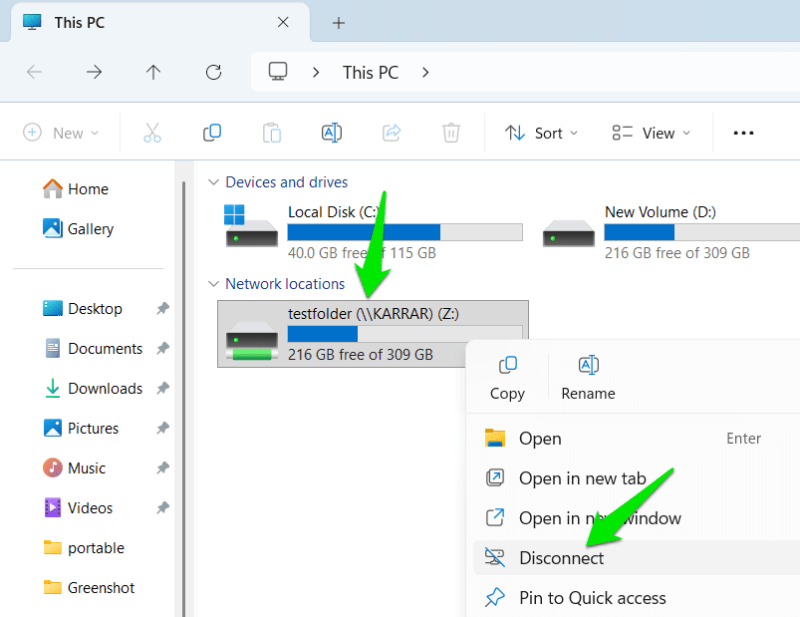Cut the selected item using scissors icon
The image size is (800, 617).
click(152, 132)
